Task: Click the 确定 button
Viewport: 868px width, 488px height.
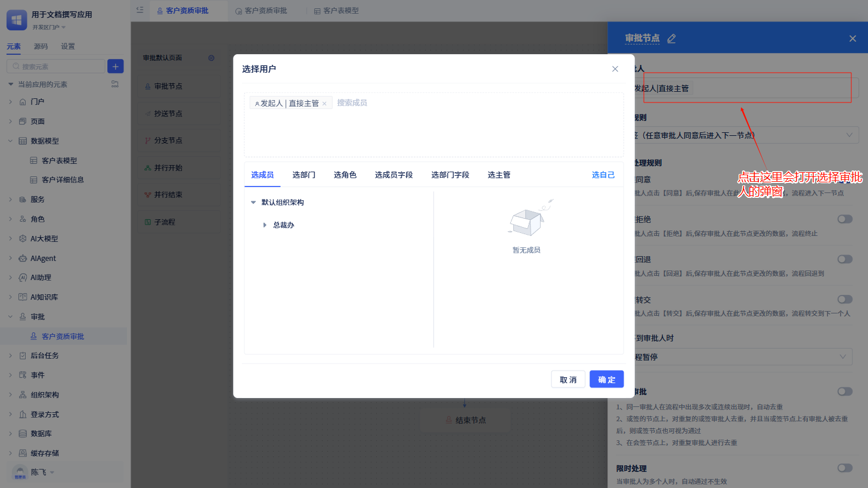Action: (x=607, y=379)
